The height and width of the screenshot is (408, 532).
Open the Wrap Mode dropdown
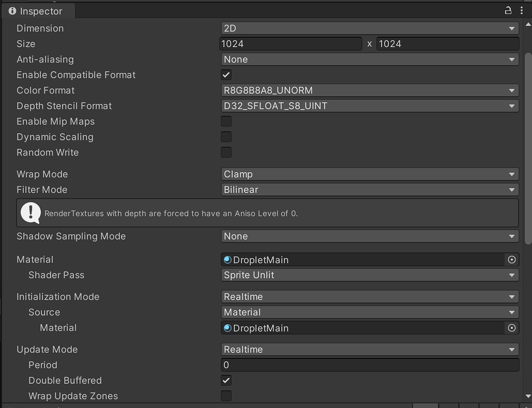point(370,174)
